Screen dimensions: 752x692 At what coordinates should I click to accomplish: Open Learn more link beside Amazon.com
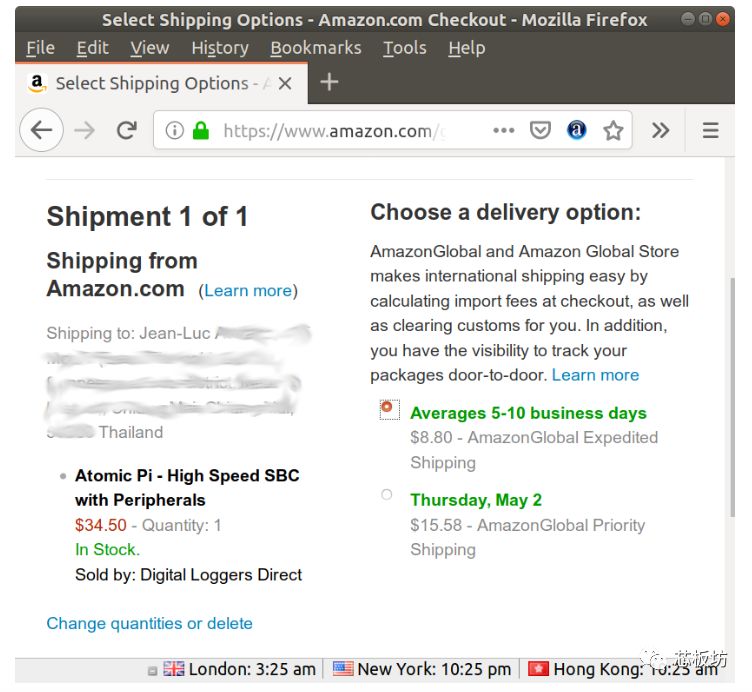pos(248,291)
